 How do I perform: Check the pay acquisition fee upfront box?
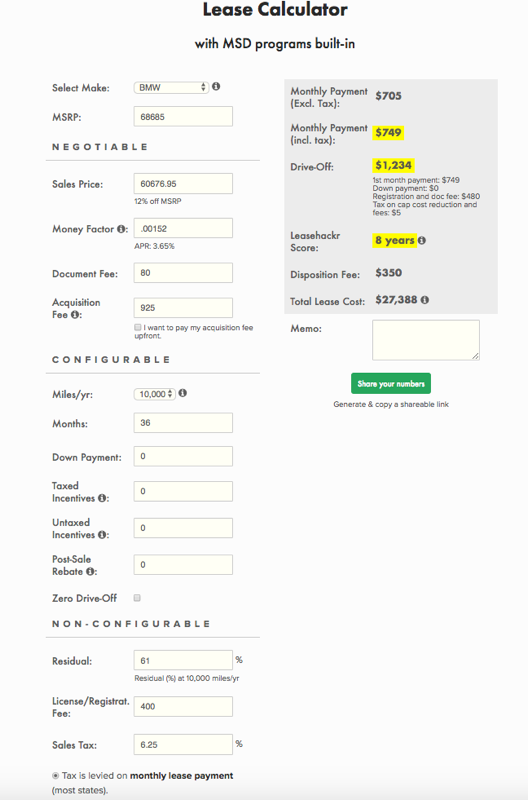(x=138, y=327)
